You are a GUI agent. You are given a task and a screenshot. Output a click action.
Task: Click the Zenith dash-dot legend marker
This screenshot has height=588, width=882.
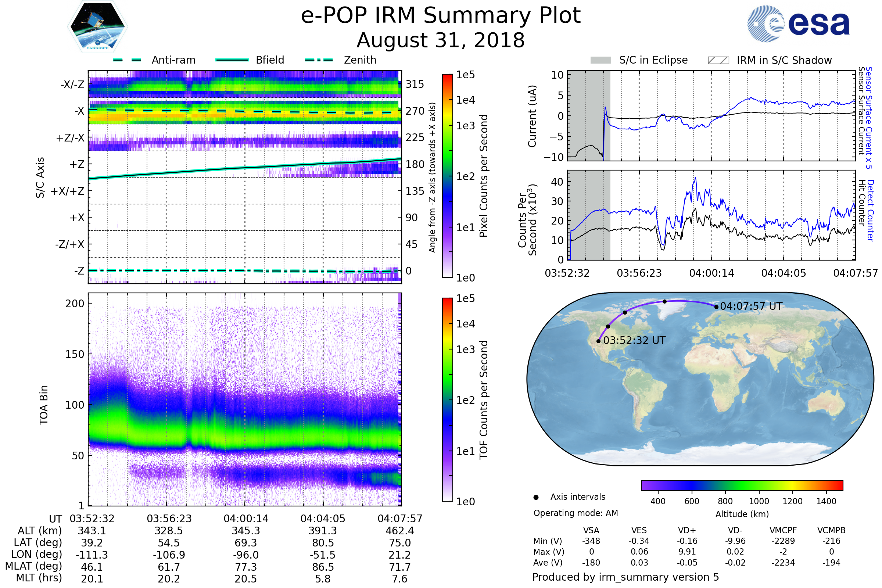319,60
